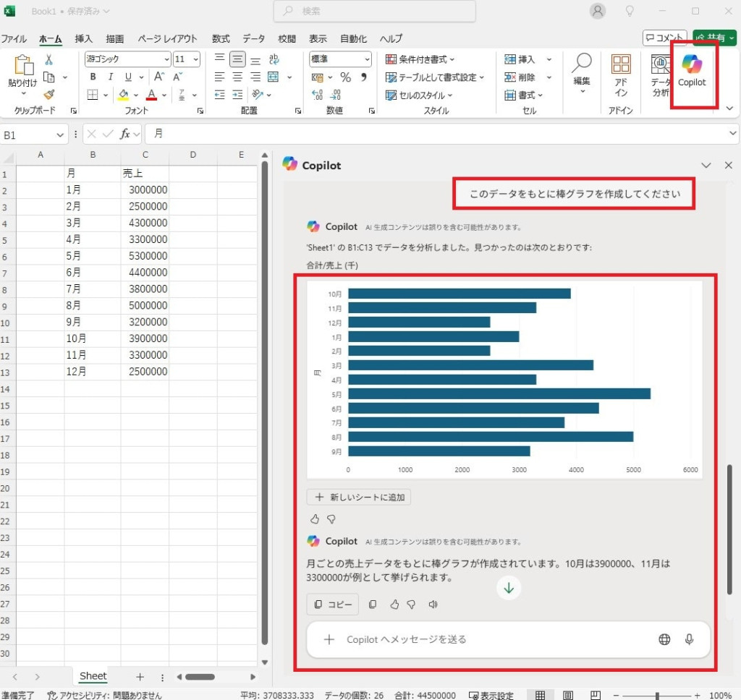Image resolution: width=741 pixels, height=700 pixels.
Task: Switch to the データ ribbon tab
Action: pos(254,39)
